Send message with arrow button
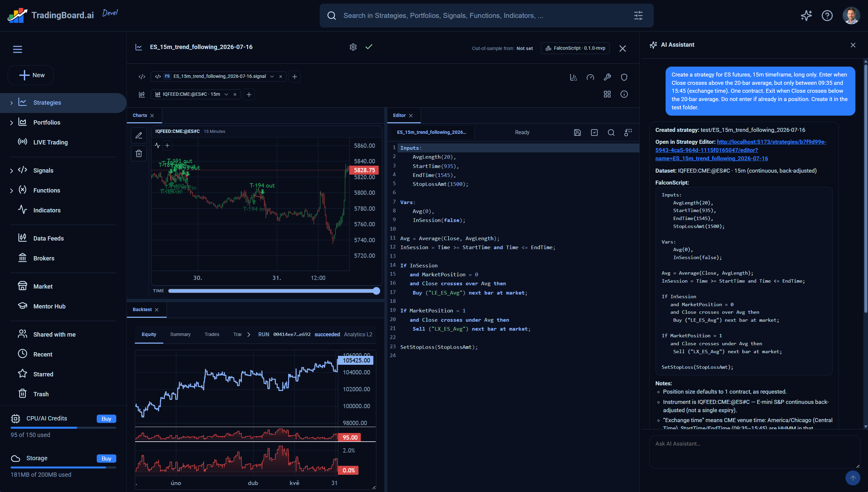Viewport: 868px width, 492px height. 853,478
